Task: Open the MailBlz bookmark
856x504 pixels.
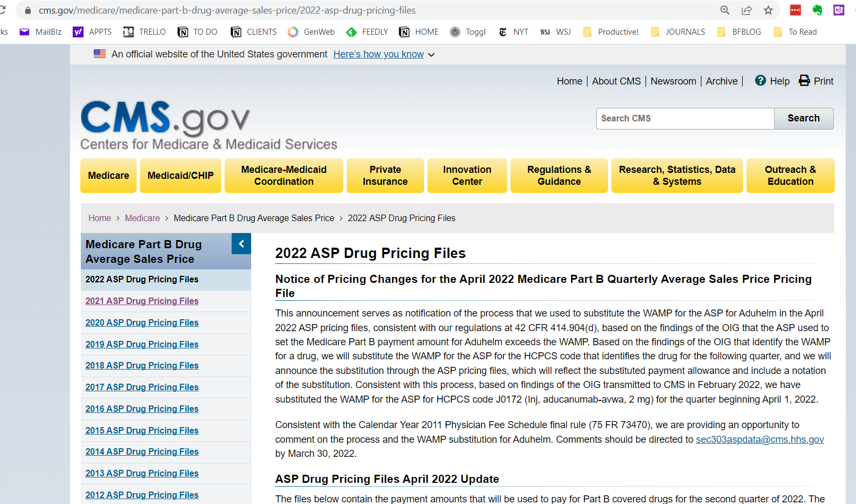Action: coord(41,32)
